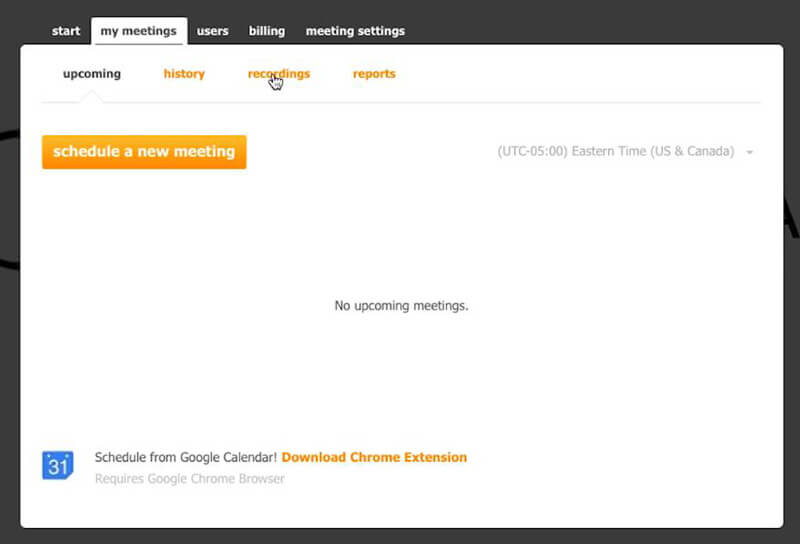Click the Google Calendar icon
800x544 pixels.
(57, 465)
